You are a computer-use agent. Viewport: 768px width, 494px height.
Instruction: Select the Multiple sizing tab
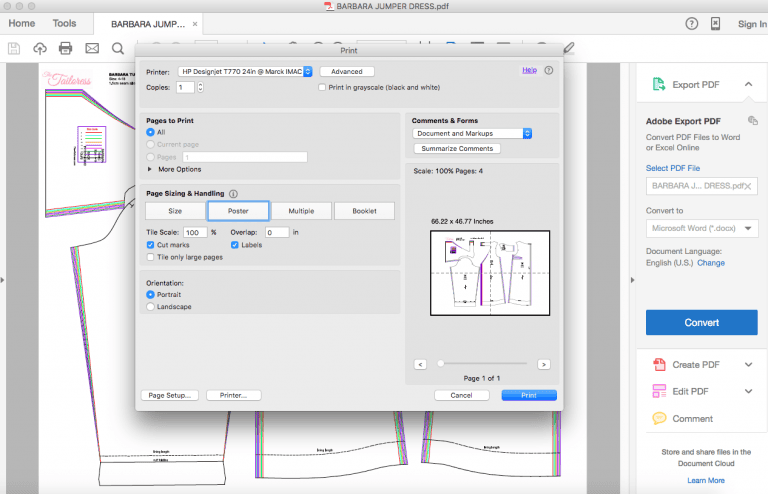(301, 211)
